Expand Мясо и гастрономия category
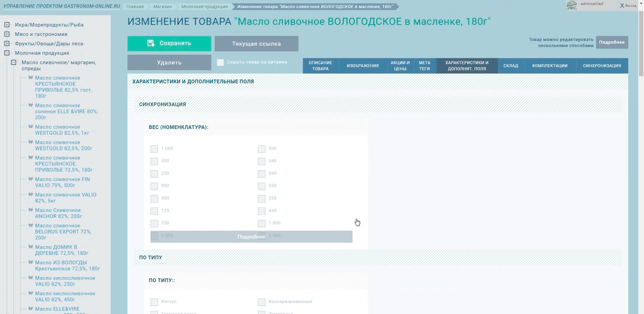 coord(7,34)
